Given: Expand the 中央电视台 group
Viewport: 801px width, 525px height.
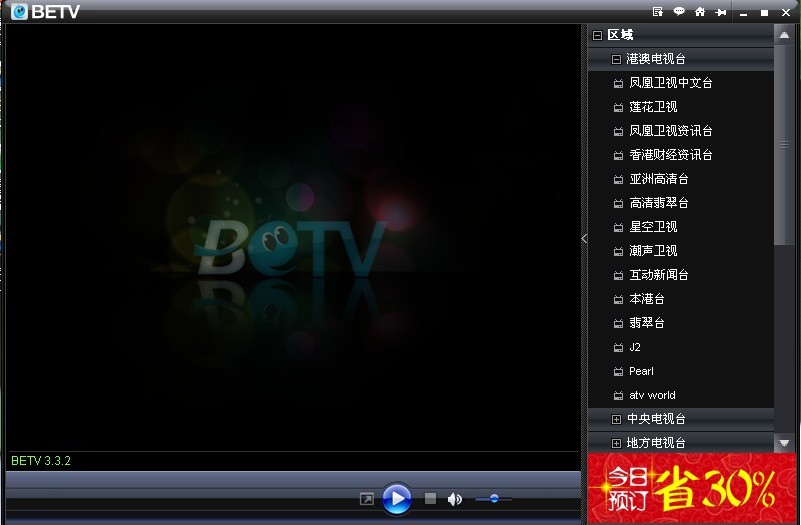Looking at the screenshot, I should click(x=617, y=419).
